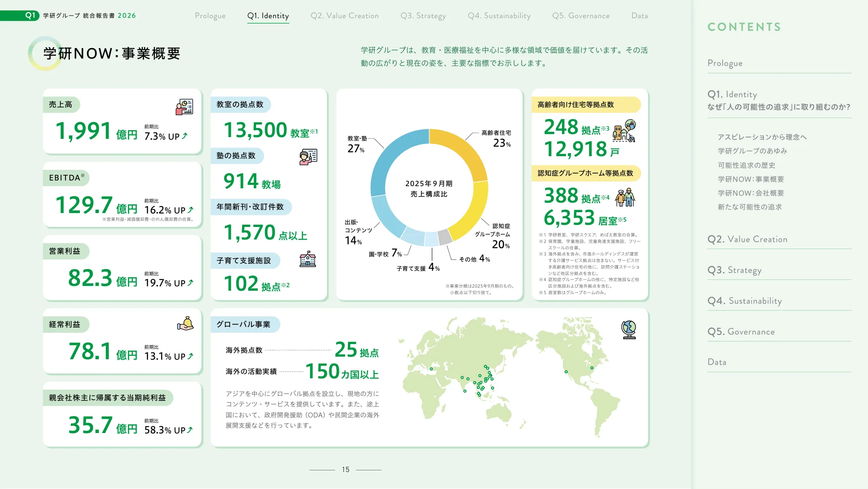Click the 6,353 居室 figure
Image resolution: width=868 pixels, height=489 pixels.
(585, 218)
